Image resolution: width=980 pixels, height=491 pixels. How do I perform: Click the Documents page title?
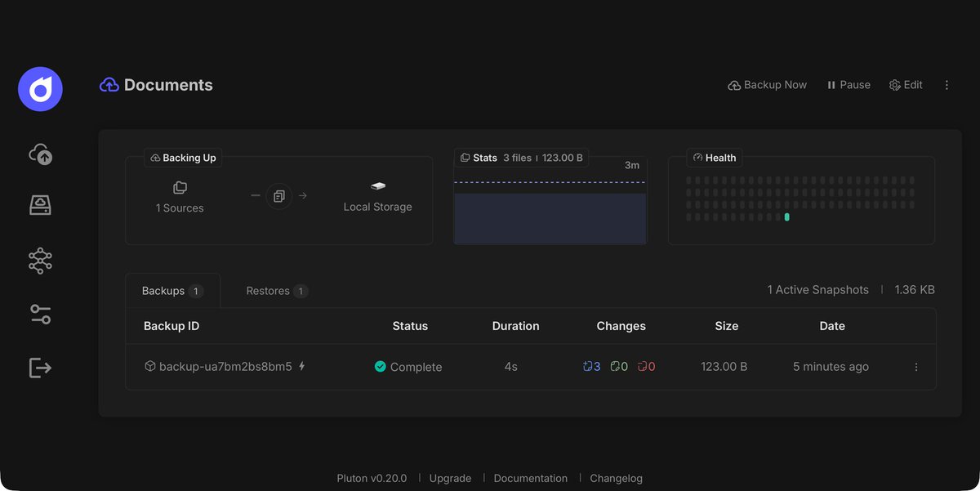(x=168, y=85)
